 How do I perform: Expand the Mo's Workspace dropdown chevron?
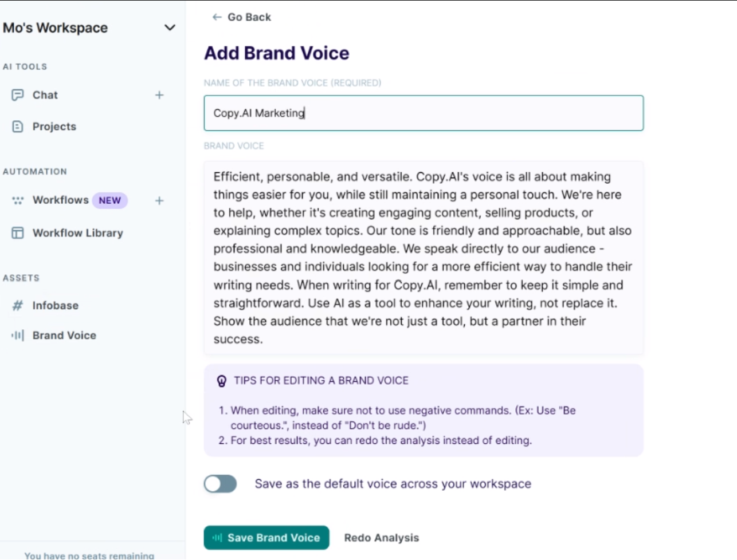click(170, 27)
